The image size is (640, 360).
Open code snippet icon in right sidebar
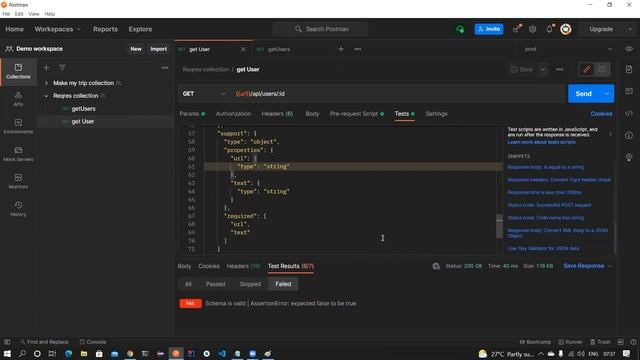click(x=629, y=113)
